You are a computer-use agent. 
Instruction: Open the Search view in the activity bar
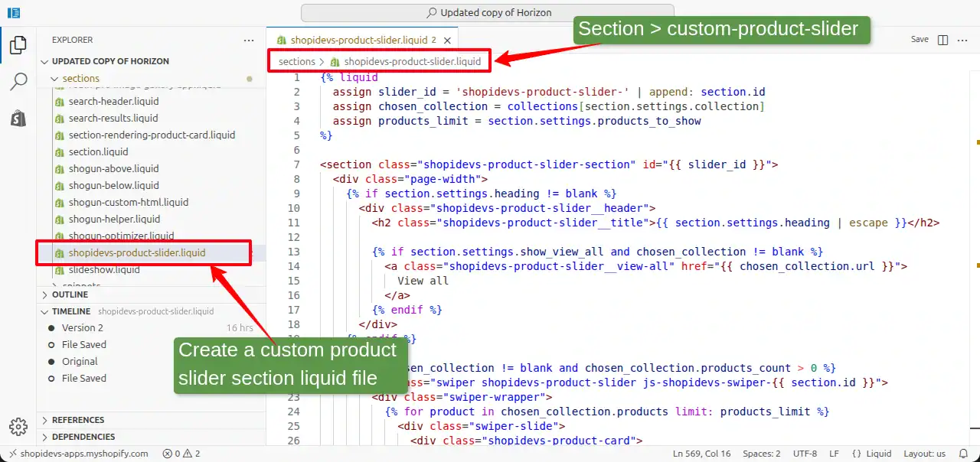coord(18,82)
